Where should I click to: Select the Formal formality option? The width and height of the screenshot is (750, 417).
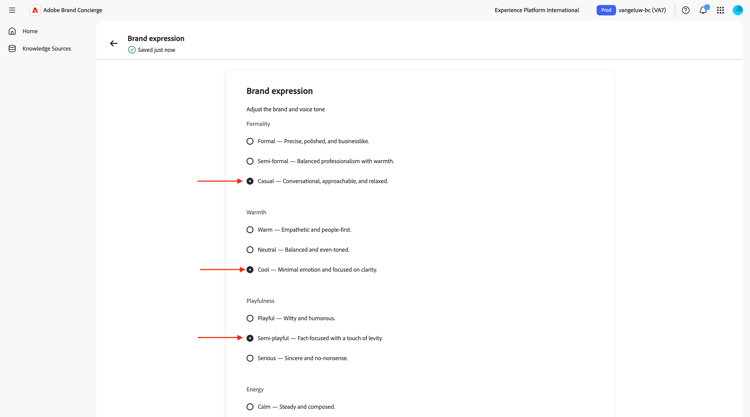(x=250, y=141)
